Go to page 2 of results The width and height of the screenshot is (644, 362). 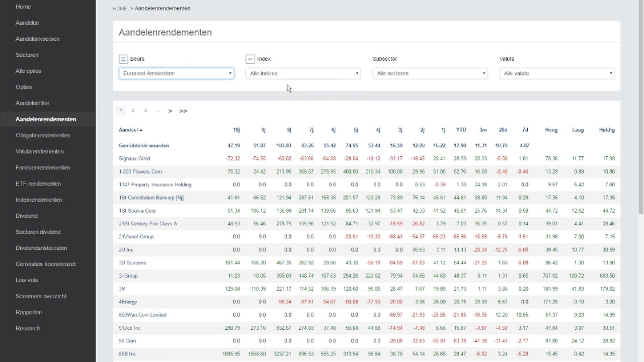[x=133, y=111]
